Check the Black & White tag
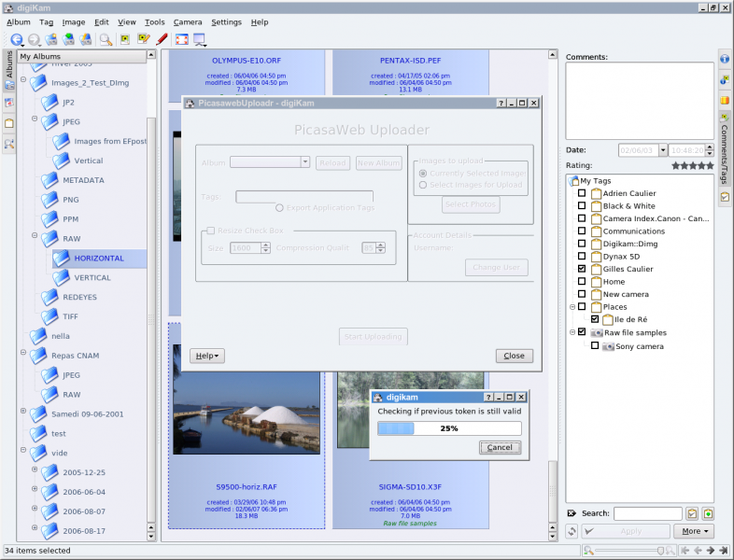 pos(582,205)
